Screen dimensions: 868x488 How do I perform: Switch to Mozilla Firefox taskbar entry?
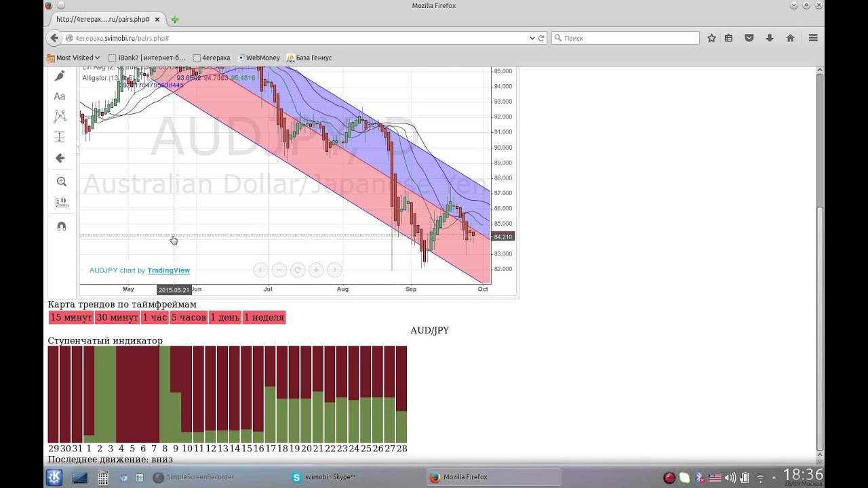click(494, 477)
